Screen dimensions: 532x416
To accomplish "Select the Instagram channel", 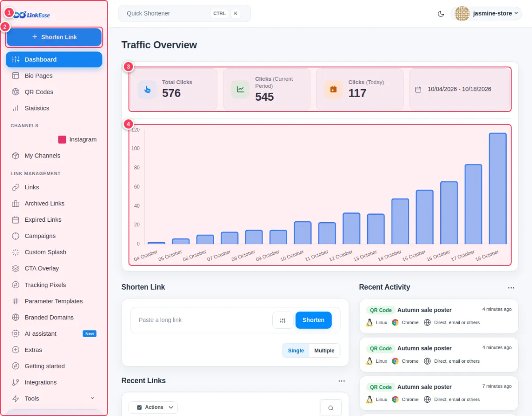I will pyautogui.click(x=77, y=139).
